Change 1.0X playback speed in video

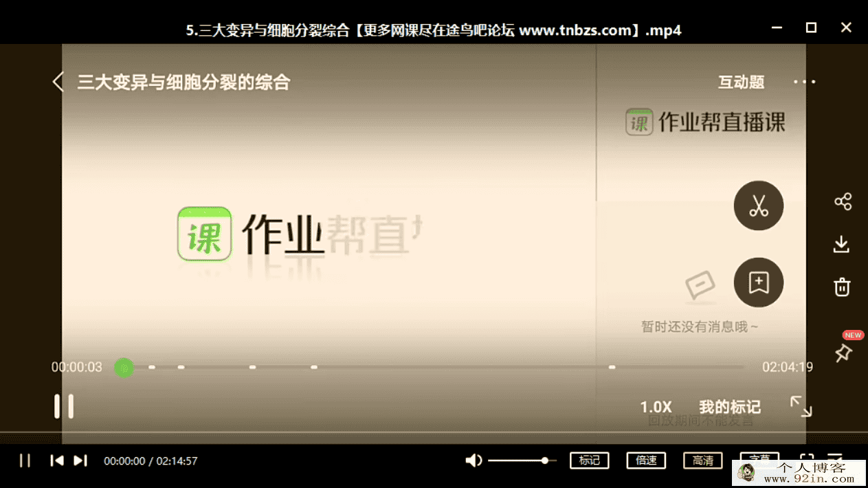tap(656, 407)
